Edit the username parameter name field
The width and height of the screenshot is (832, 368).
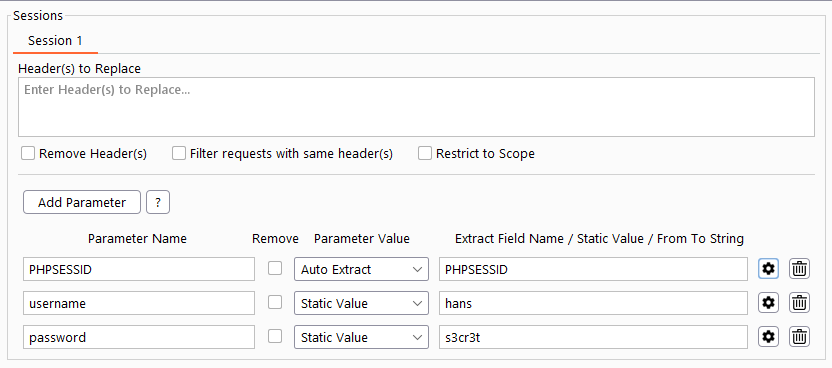pyautogui.click(x=139, y=303)
